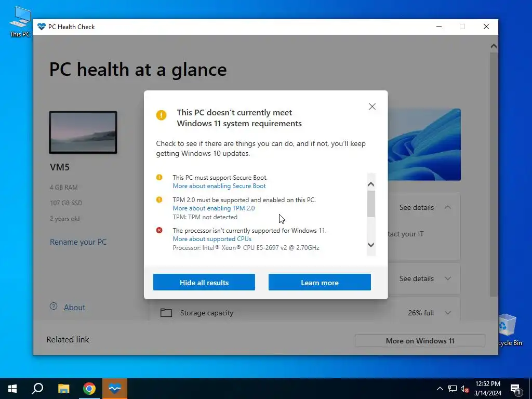The height and width of the screenshot is (399, 532).
Task: Click the Learn more button
Action: click(320, 282)
